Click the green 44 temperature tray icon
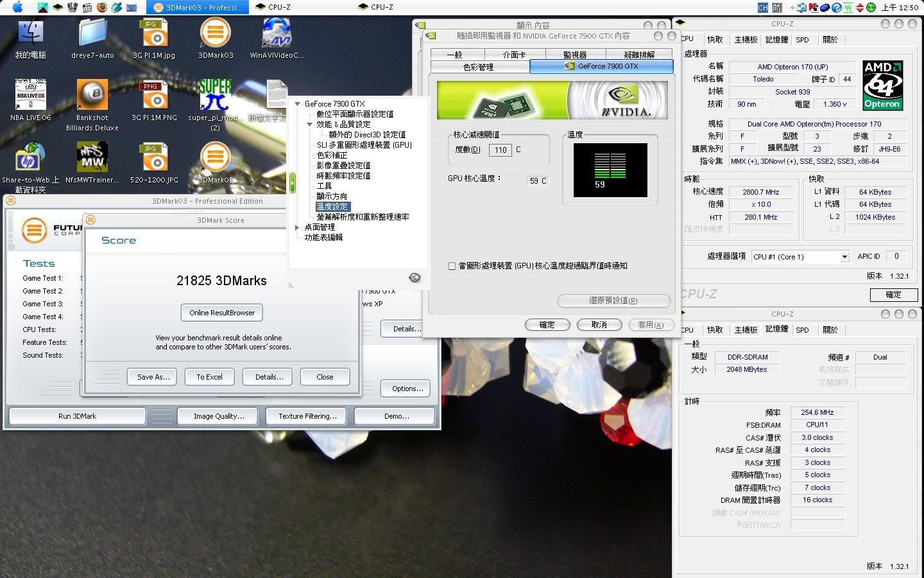Screen dimensions: 924x578 848,8
